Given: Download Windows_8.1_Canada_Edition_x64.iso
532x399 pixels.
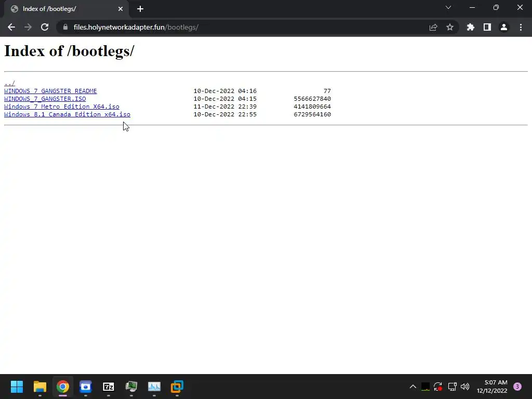Looking at the screenshot, I should pos(67,114).
